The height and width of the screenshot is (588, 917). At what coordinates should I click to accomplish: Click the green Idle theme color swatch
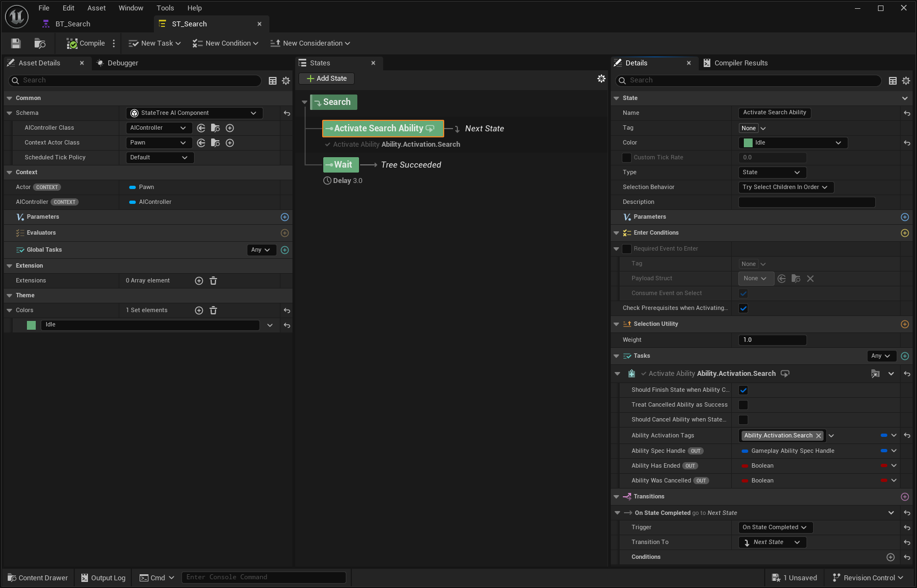(x=31, y=325)
